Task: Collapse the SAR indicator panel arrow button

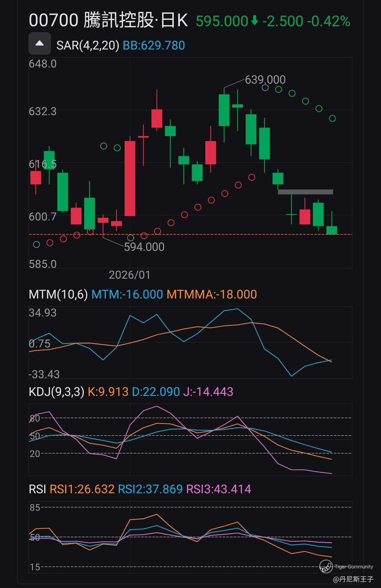Action: point(39,43)
